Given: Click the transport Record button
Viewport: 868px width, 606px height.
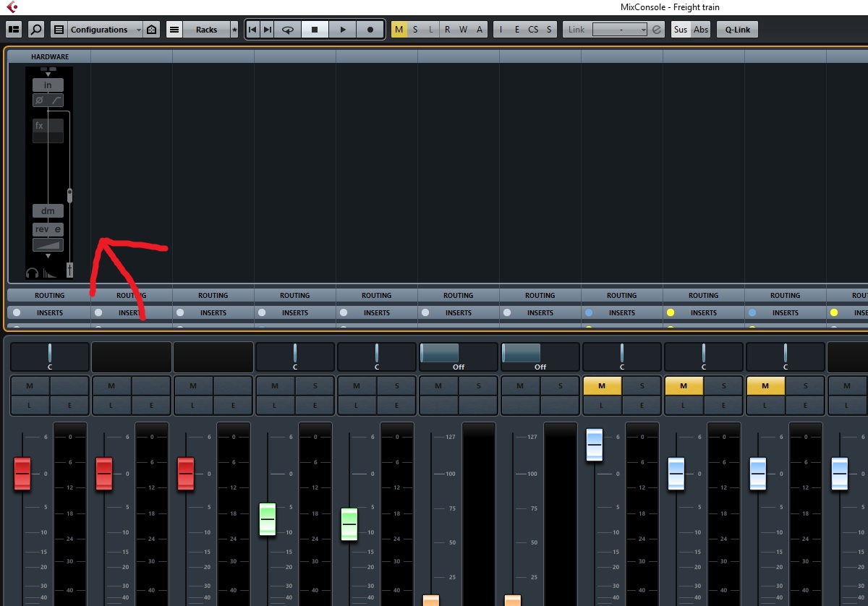Looking at the screenshot, I should point(370,30).
